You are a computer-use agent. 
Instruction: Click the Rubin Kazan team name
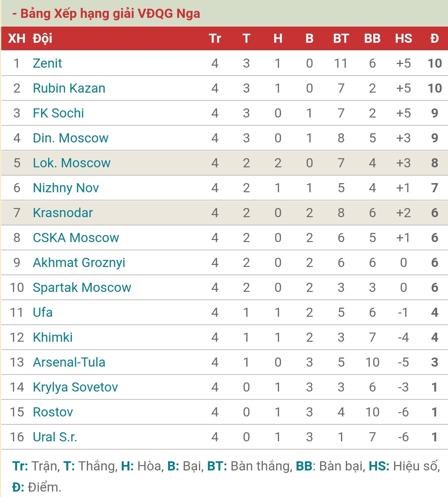tap(69, 88)
